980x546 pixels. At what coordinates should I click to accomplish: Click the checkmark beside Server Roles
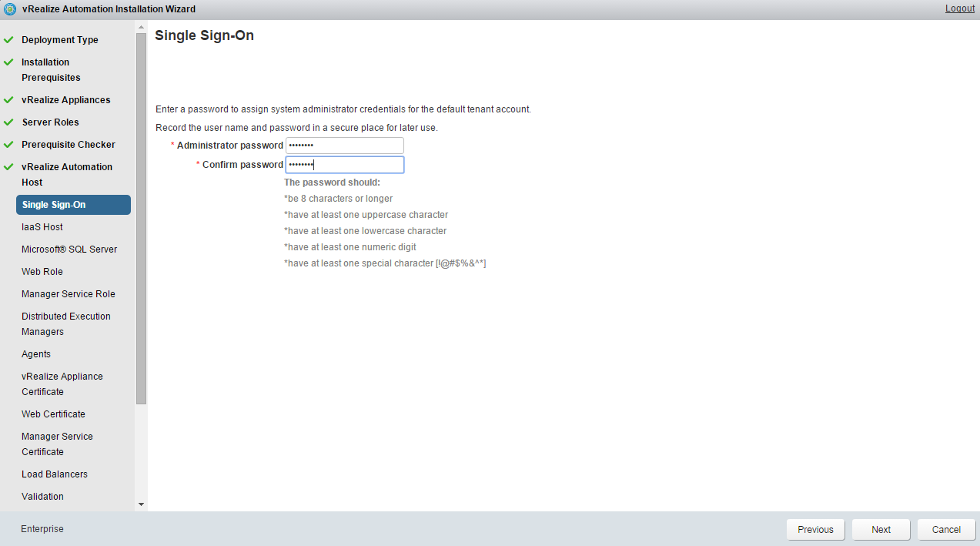pos(8,122)
